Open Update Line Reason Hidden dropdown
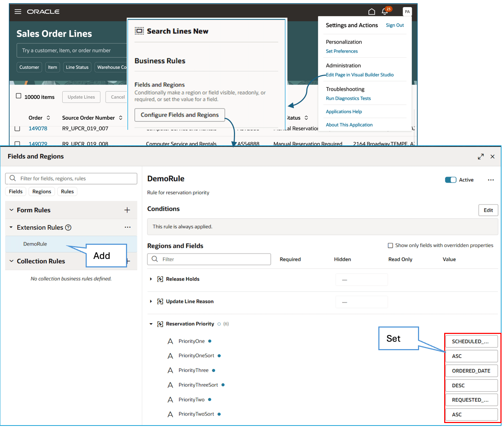This screenshot has width=504, height=428. 361,302
